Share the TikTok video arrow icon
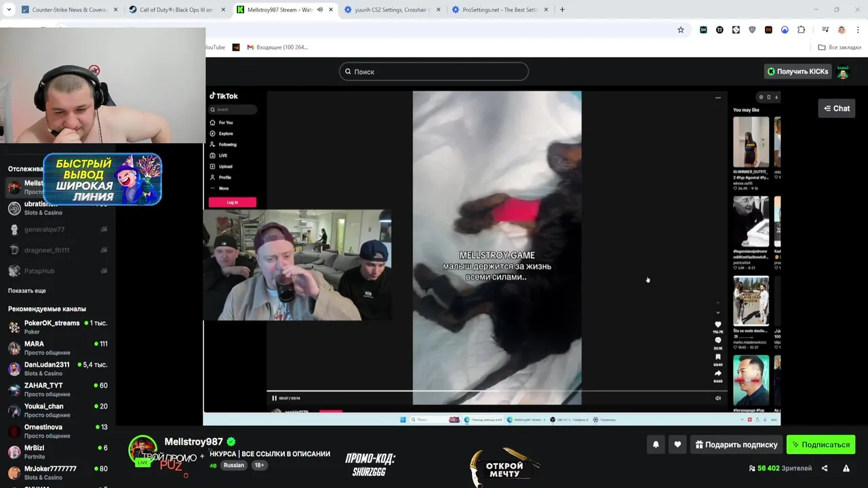 click(718, 373)
